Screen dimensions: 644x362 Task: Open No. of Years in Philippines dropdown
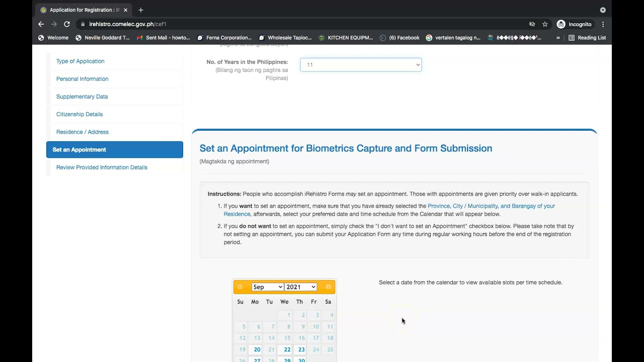click(361, 65)
